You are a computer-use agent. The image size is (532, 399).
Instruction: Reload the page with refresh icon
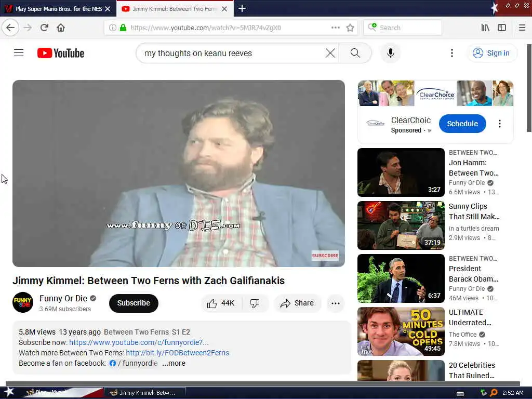click(x=44, y=28)
